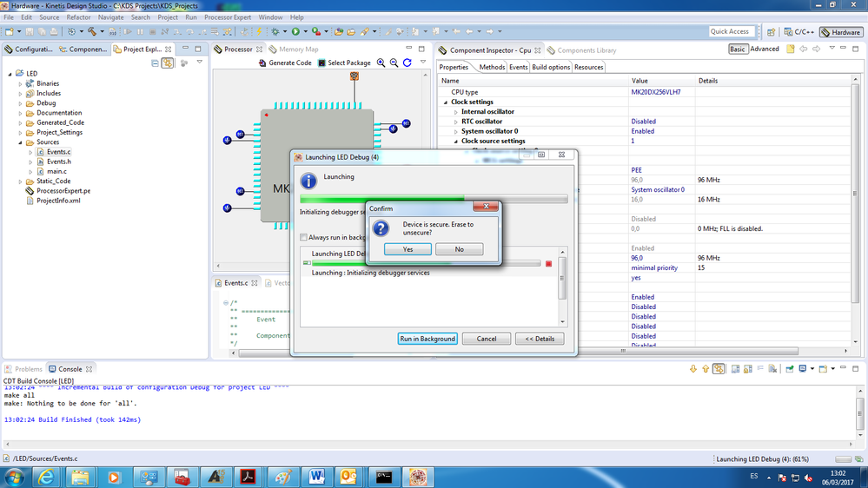868x488 pixels.
Task: Switch Component Inspector to Advanced view
Action: click(765, 49)
